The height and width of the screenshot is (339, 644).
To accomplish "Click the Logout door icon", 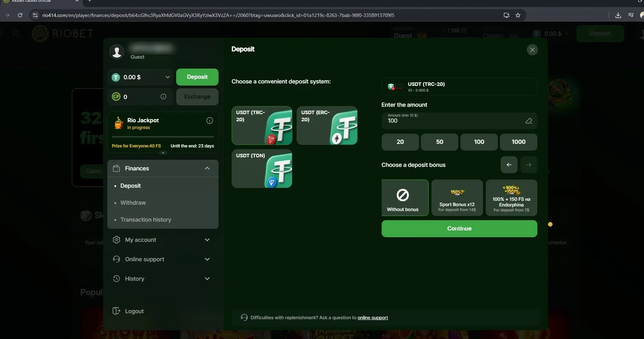I will click(x=116, y=311).
